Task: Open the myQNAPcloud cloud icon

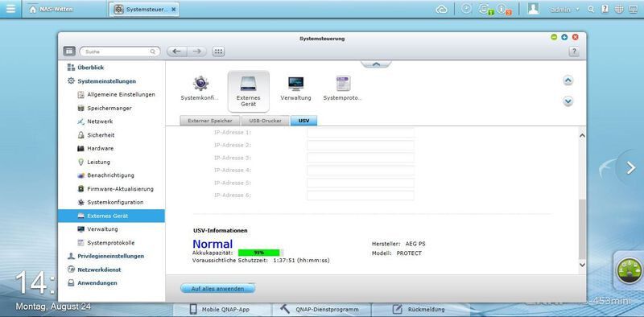Action: pyautogui.click(x=441, y=9)
